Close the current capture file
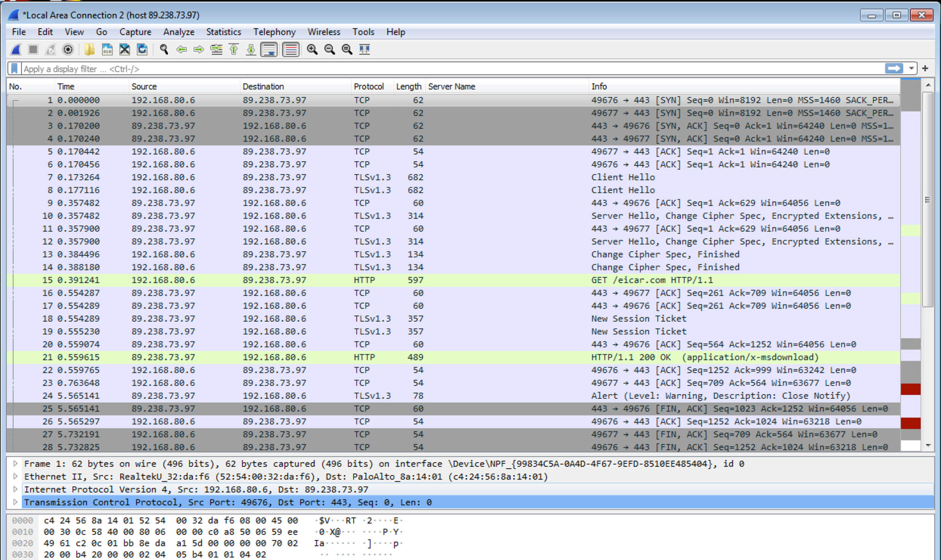 pyautogui.click(x=124, y=49)
